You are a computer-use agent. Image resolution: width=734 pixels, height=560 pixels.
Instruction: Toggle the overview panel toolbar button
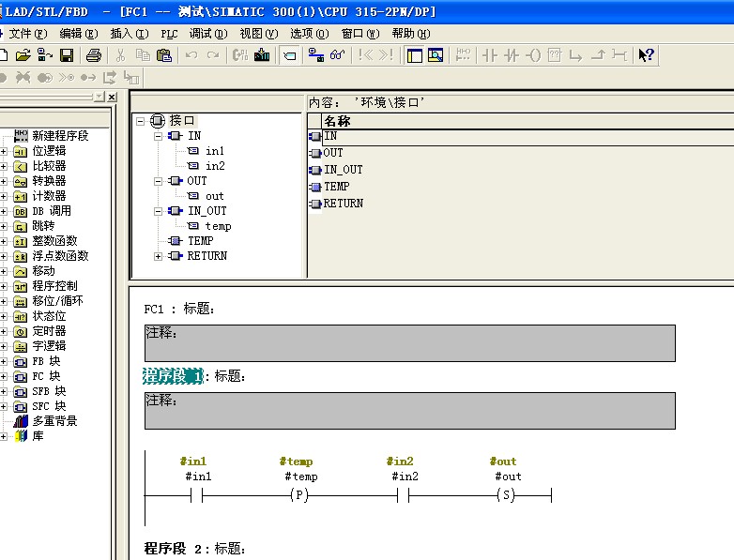[415, 55]
